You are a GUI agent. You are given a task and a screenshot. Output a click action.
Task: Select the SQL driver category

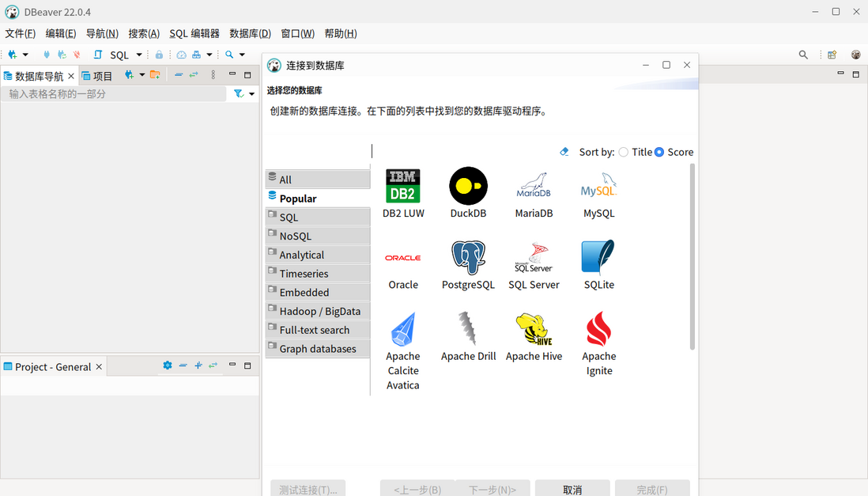[318, 218]
